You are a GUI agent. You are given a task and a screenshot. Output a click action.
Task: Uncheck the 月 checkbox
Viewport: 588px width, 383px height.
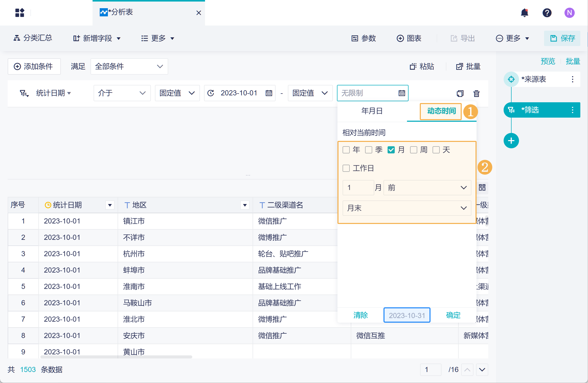[x=391, y=150]
